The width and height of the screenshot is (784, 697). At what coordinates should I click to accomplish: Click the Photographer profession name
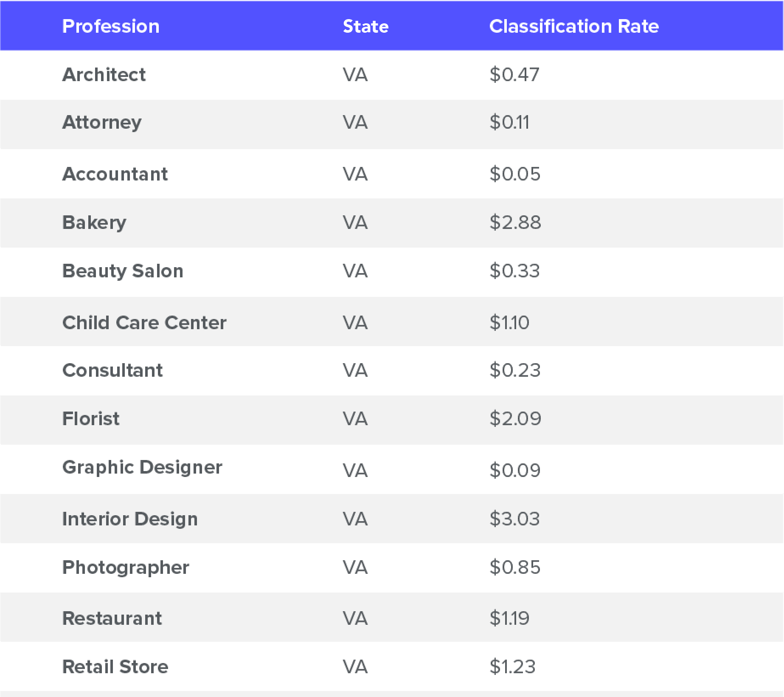click(x=126, y=567)
